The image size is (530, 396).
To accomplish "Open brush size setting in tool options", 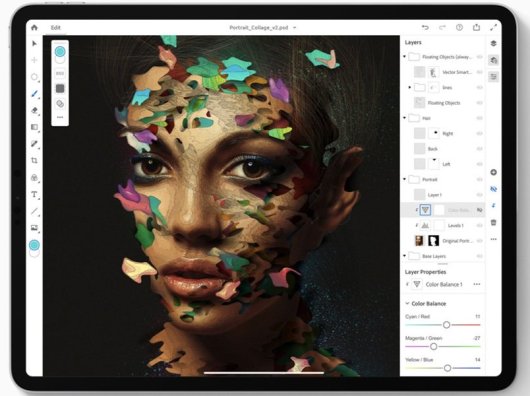I will point(60,74).
